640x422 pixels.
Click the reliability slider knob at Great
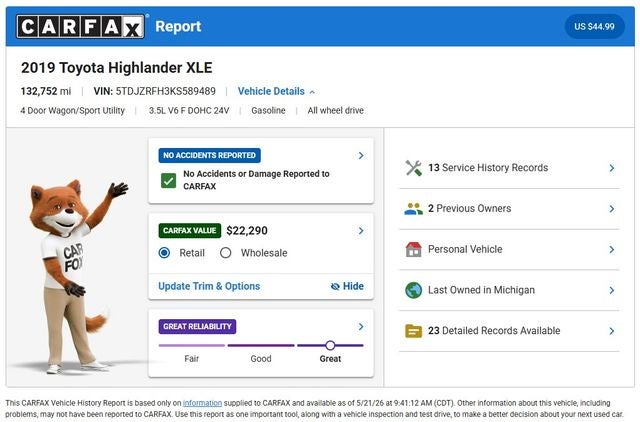330,345
